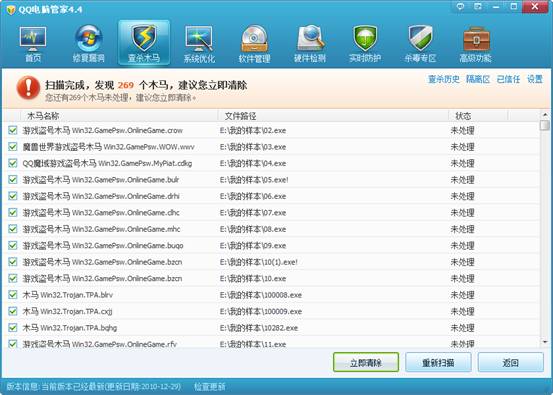Click the red exclamation warning icon
This screenshot has width=553, height=395.
[28, 88]
